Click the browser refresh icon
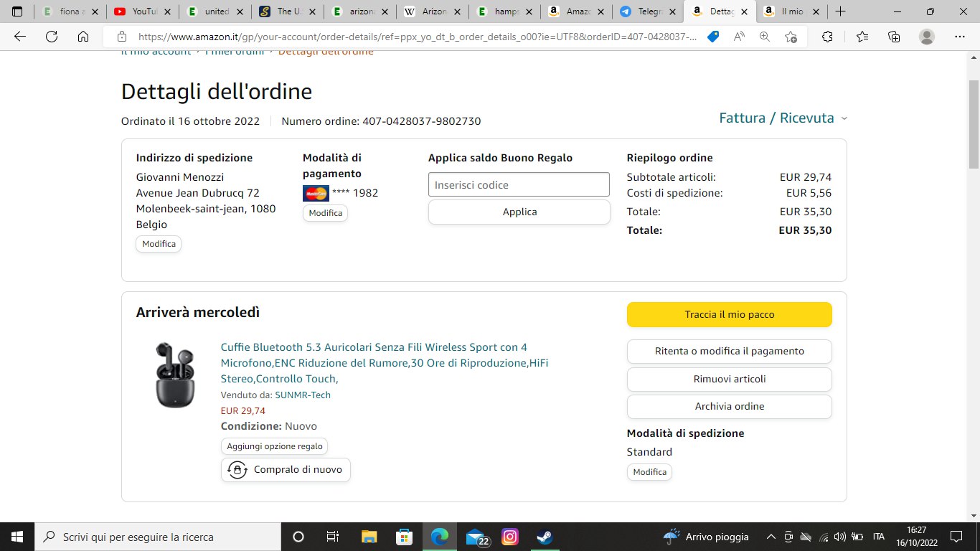This screenshot has height=551, width=980. tap(52, 37)
